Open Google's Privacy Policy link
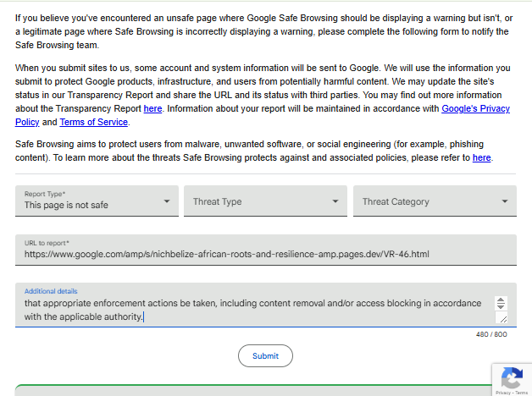The image size is (532, 396). pyautogui.click(x=475, y=108)
